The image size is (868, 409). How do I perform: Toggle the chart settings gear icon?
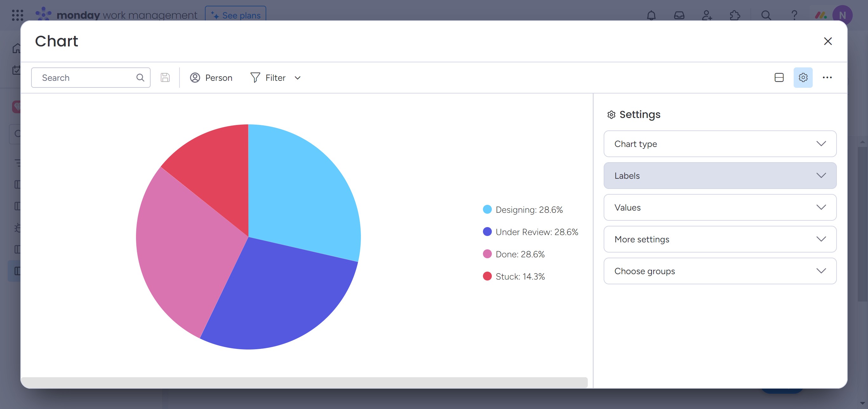point(803,78)
